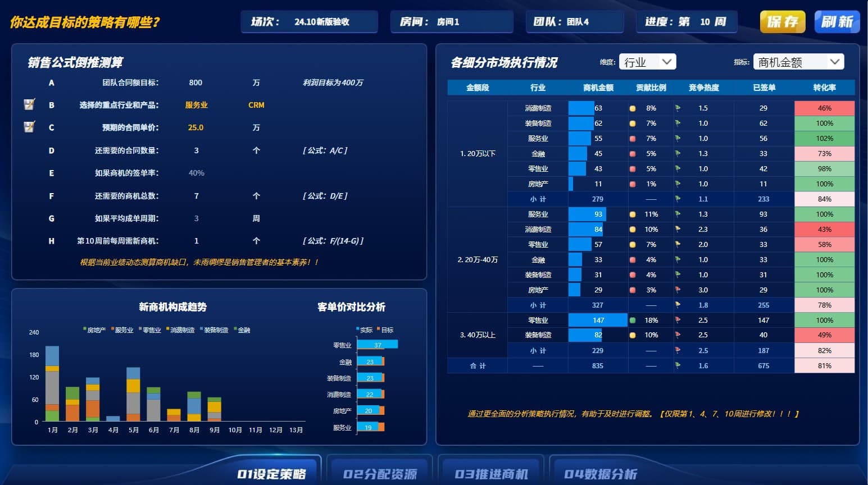Click flag icon in 3. 40万以上 小计 row

click(678, 350)
